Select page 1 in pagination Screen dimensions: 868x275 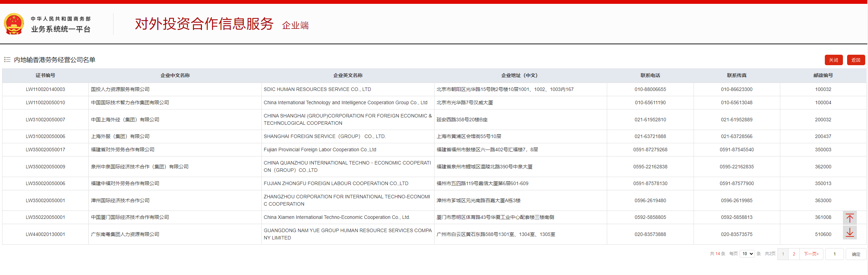pyautogui.click(x=783, y=254)
